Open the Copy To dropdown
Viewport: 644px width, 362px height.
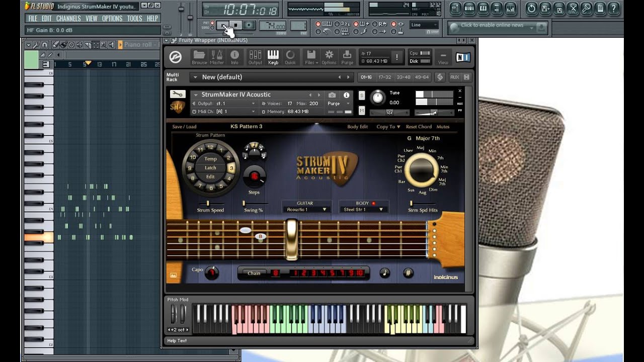click(x=388, y=127)
